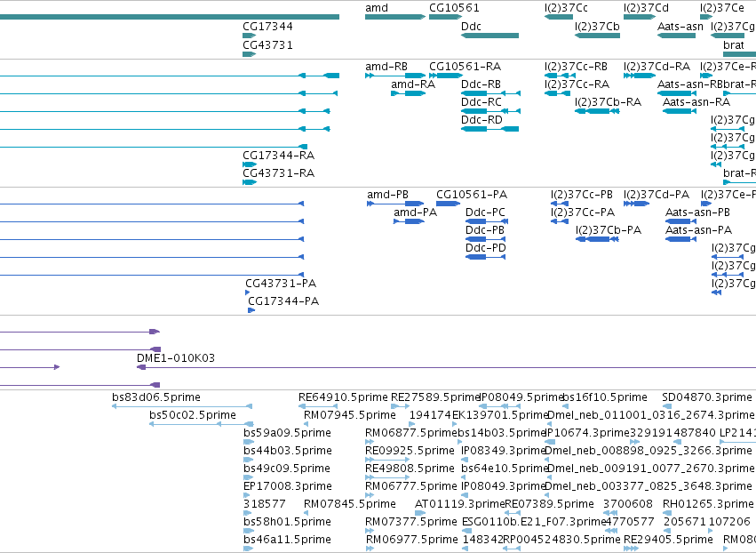Click the l(2)37Cc-PB protein label
Image resolution: width=756 pixels, height=553 pixels.
pyautogui.click(x=582, y=195)
